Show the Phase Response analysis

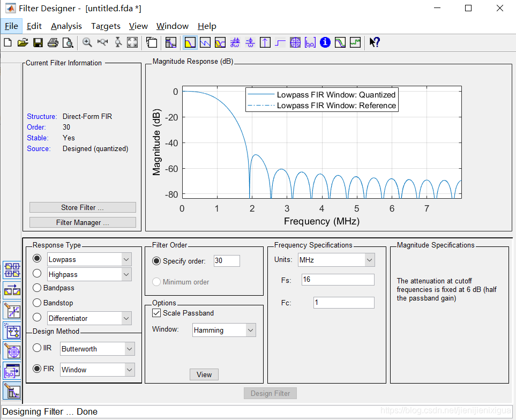tap(205, 42)
